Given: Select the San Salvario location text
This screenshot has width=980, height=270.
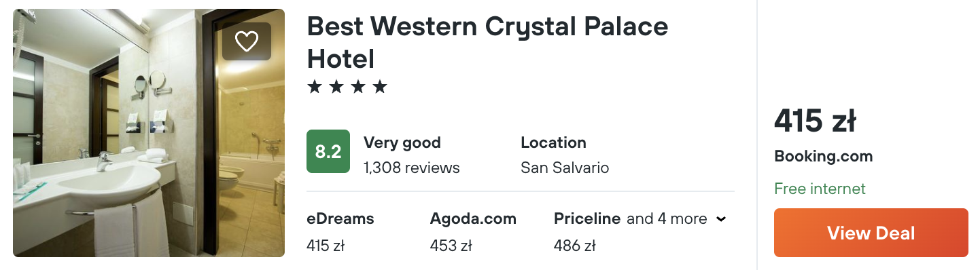Looking at the screenshot, I should (565, 167).
